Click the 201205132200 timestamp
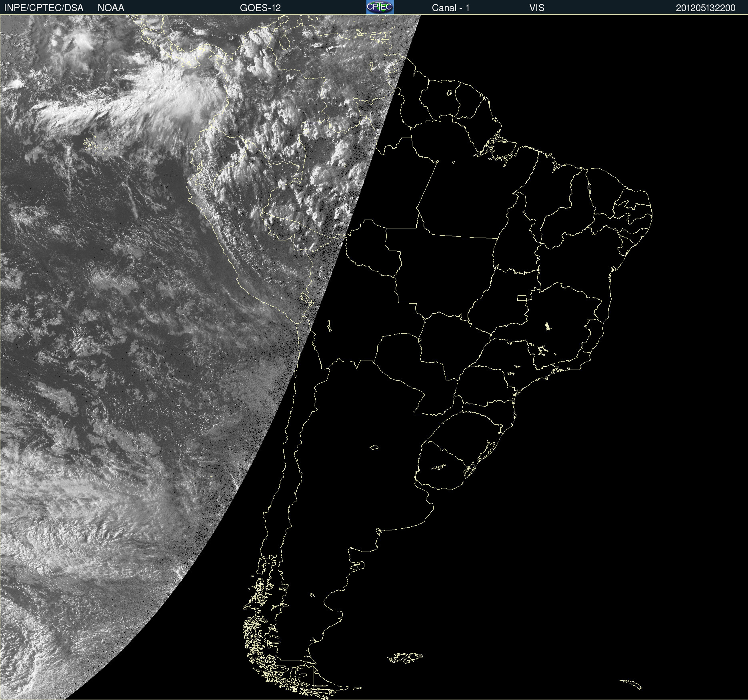 pos(706,8)
